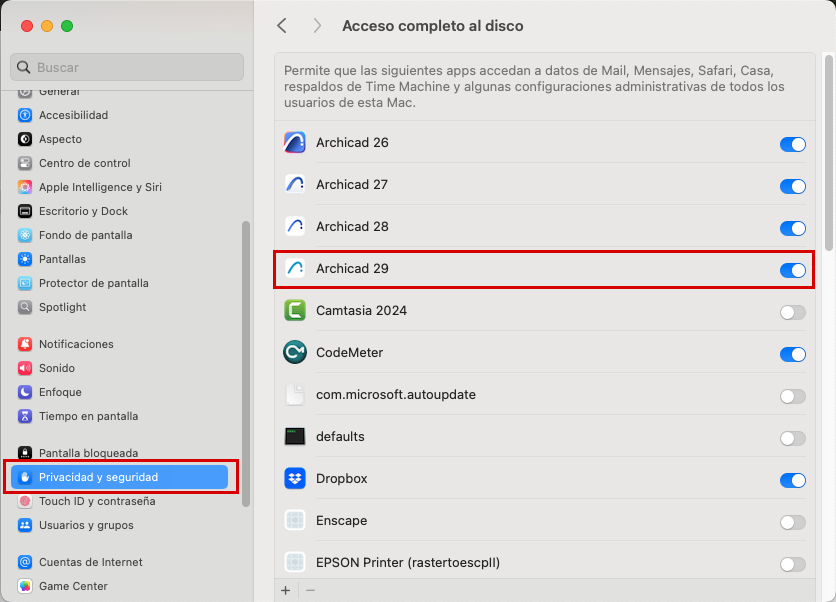The image size is (836, 602).
Task: Turn on access for com.microsoft.autoupdate
Action: pyautogui.click(x=792, y=396)
